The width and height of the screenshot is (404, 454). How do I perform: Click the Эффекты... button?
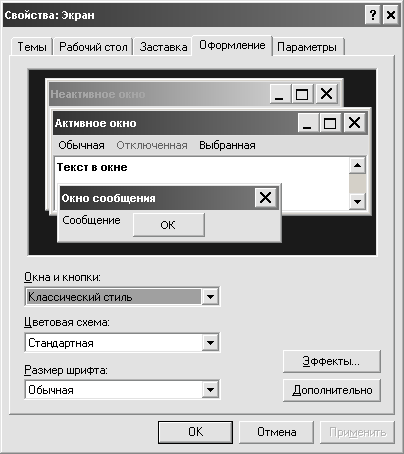pos(332,361)
